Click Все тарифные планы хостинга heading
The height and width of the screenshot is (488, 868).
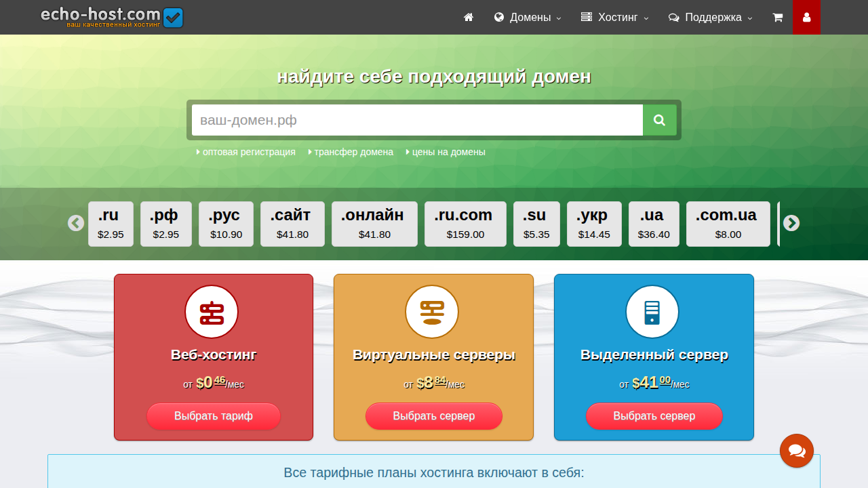[434, 472]
